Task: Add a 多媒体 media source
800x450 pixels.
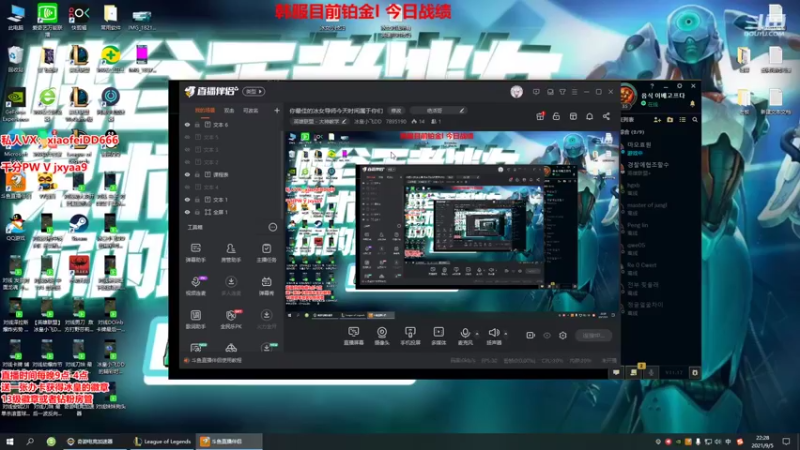Action: coord(438,336)
